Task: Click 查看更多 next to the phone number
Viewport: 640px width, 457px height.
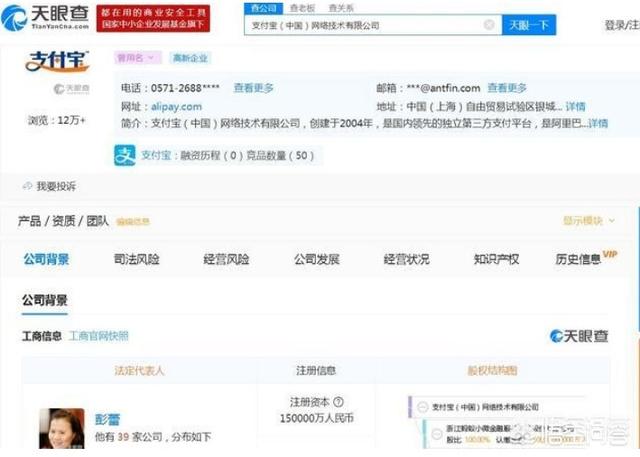Action: tap(253, 88)
